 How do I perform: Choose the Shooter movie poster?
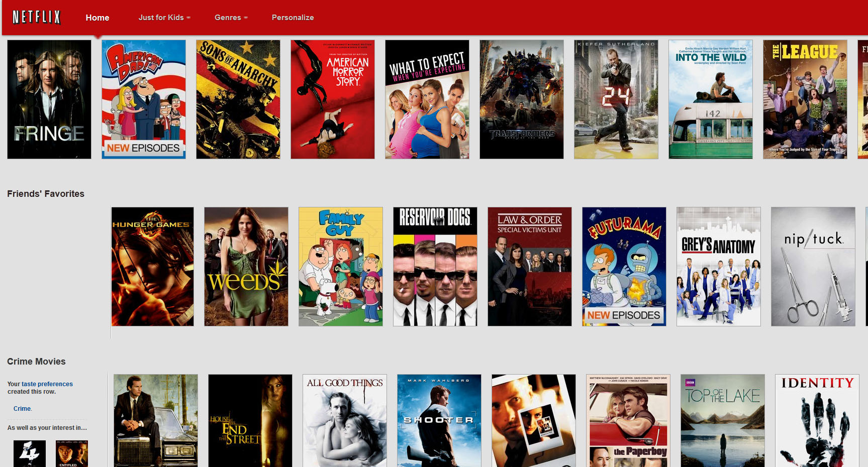coord(439,421)
